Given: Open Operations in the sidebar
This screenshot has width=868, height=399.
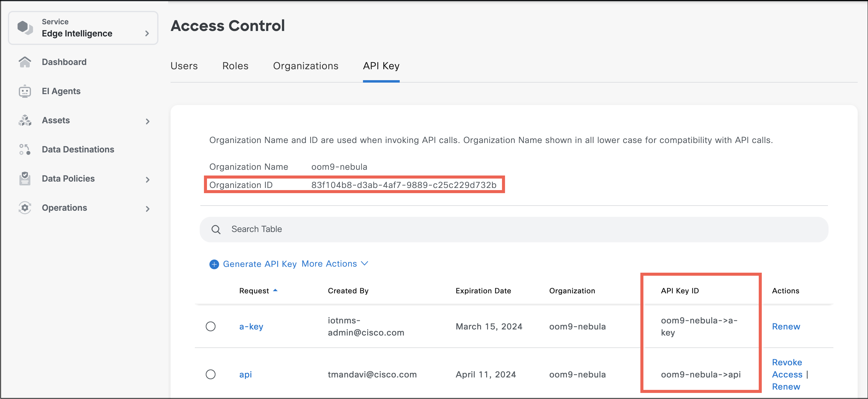Looking at the screenshot, I should (64, 208).
